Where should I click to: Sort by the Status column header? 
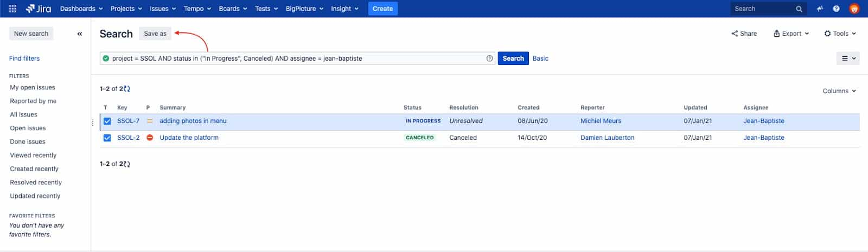tap(412, 108)
